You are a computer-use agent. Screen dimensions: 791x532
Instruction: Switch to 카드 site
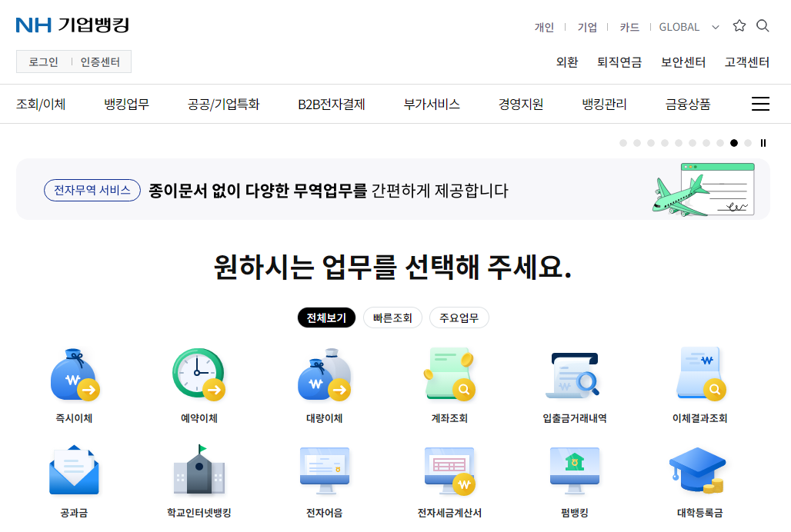pyautogui.click(x=629, y=27)
